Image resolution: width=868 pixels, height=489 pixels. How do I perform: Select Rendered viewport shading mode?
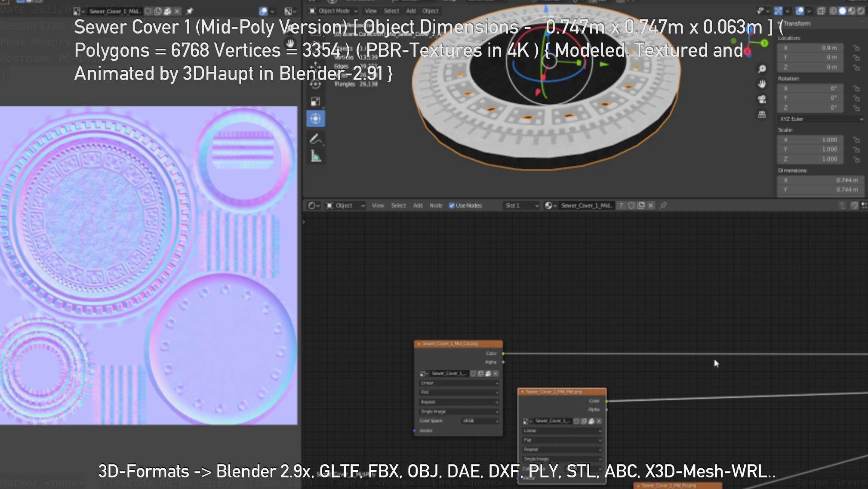pos(861,11)
